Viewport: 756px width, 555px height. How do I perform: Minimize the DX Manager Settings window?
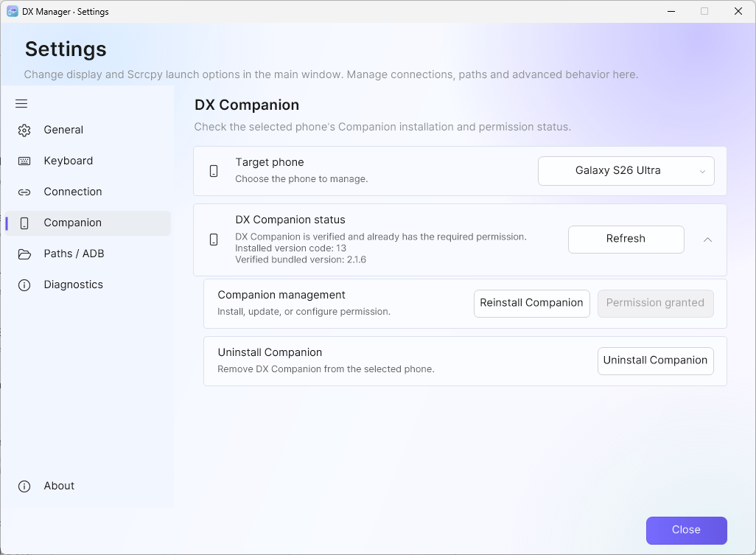671,11
